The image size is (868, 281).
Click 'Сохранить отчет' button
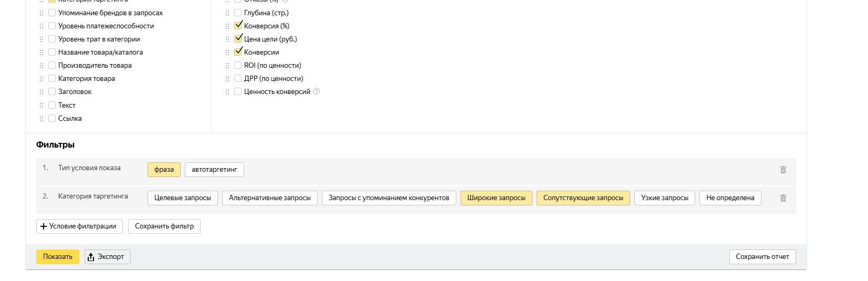(x=762, y=257)
